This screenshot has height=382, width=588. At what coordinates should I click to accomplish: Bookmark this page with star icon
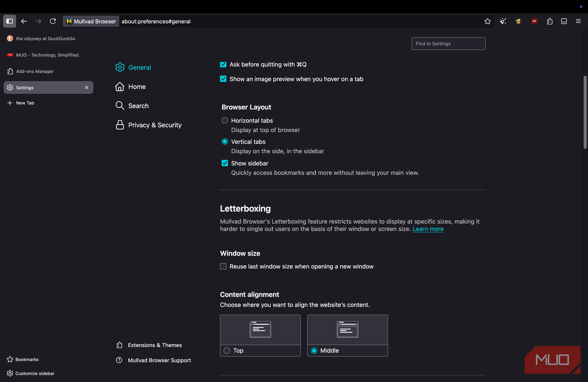[x=487, y=21]
